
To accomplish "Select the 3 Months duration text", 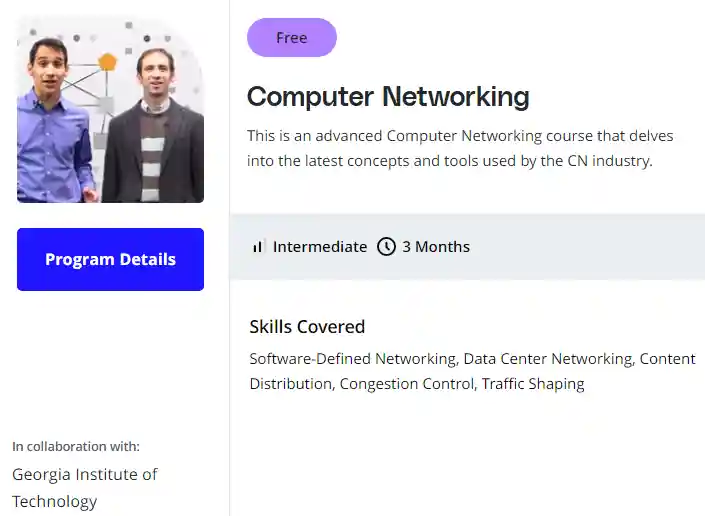I will [436, 247].
